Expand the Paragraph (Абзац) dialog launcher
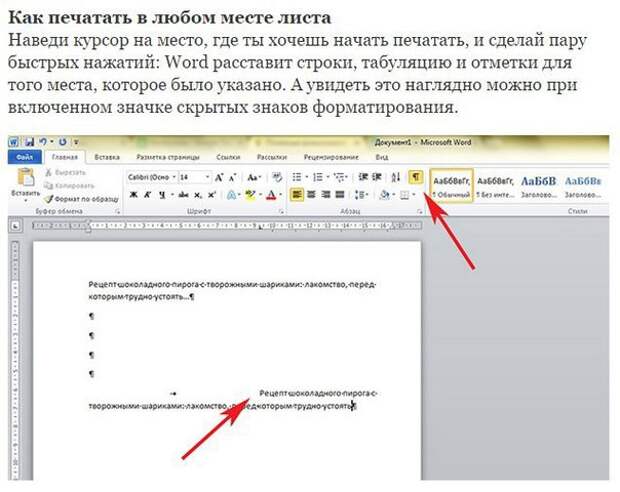Image resolution: width=620 pixels, height=492 pixels. pyautogui.click(x=422, y=213)
